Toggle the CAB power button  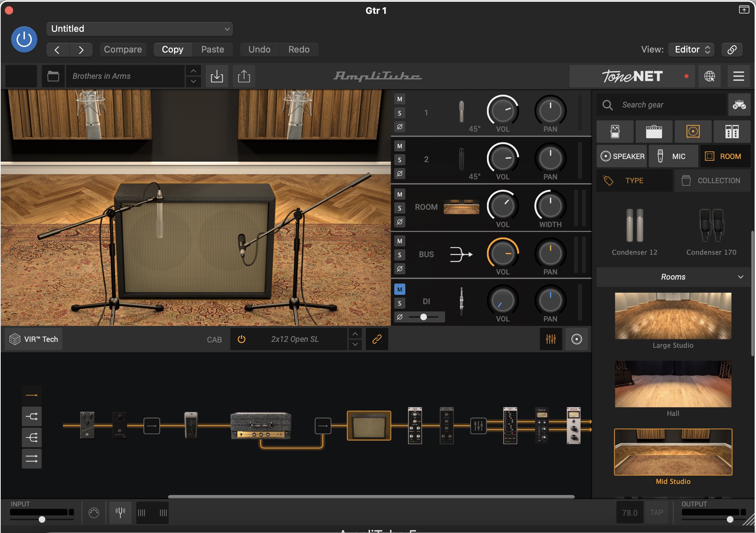242,339
